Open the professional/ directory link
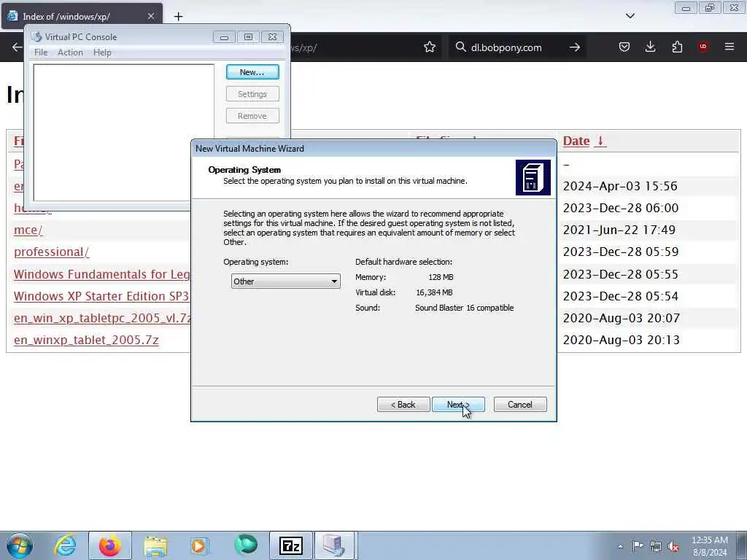 pyautogui.click(x=52, y=252)
